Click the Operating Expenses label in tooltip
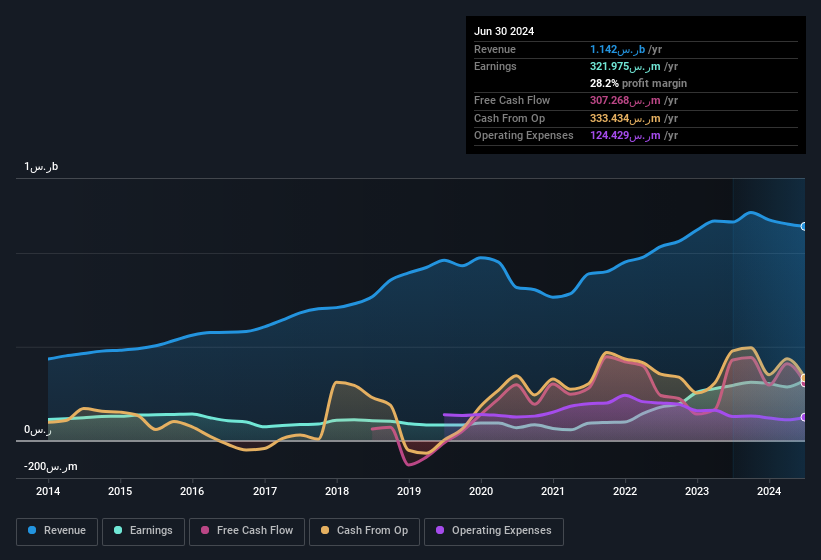The height and width of the screenshot is (560, 821). coord(524,136)
